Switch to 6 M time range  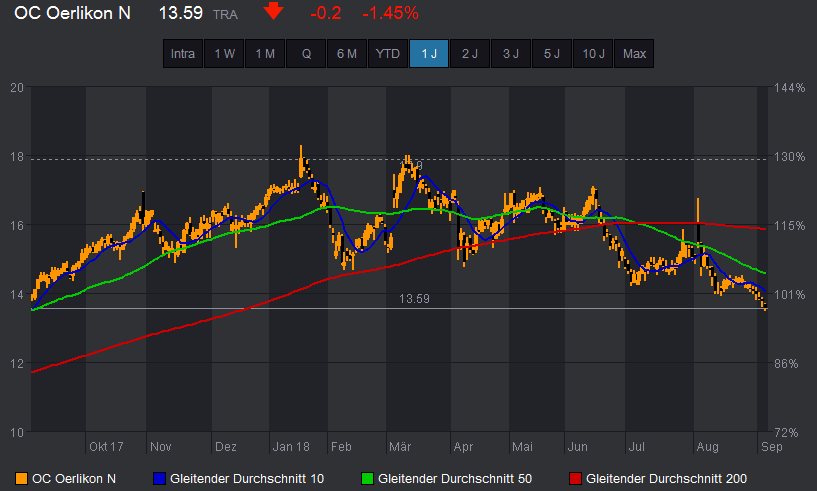click(x=347, y=54)
